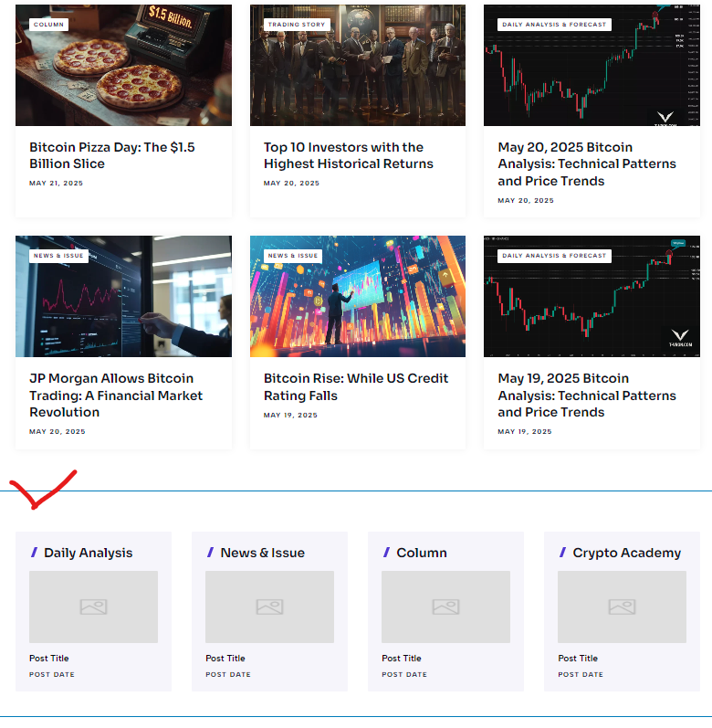Open the Column section heading
The width and height of the screenshot is (712, 728).
[x=422, y=553]
